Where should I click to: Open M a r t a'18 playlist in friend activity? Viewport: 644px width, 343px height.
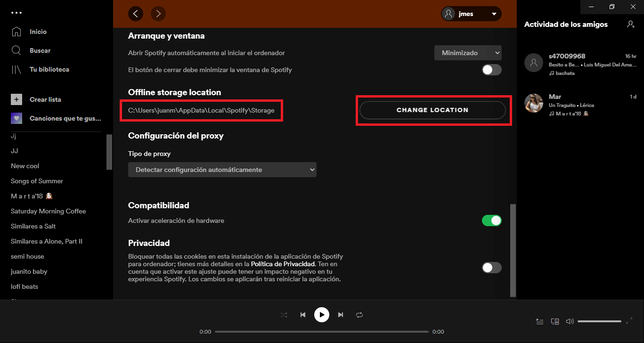click(x=571, y=114)
